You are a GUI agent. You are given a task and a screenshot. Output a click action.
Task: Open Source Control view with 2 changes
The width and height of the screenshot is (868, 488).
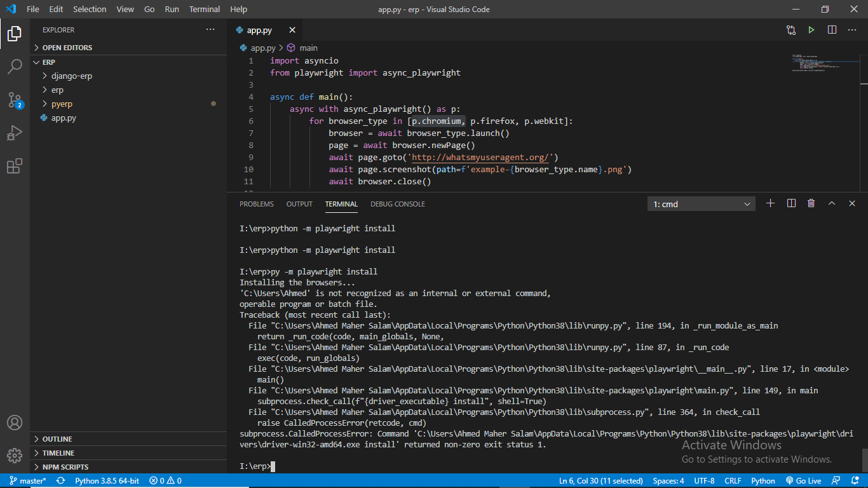tap(15, 100)
